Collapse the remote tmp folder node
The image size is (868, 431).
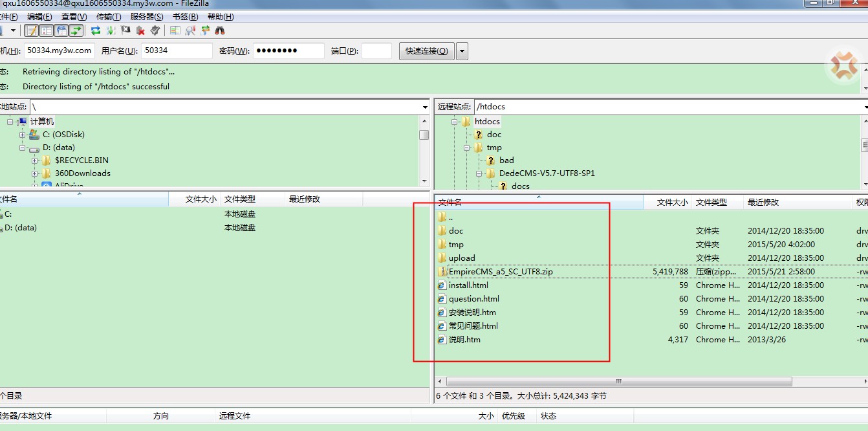(x=467, y=148)
